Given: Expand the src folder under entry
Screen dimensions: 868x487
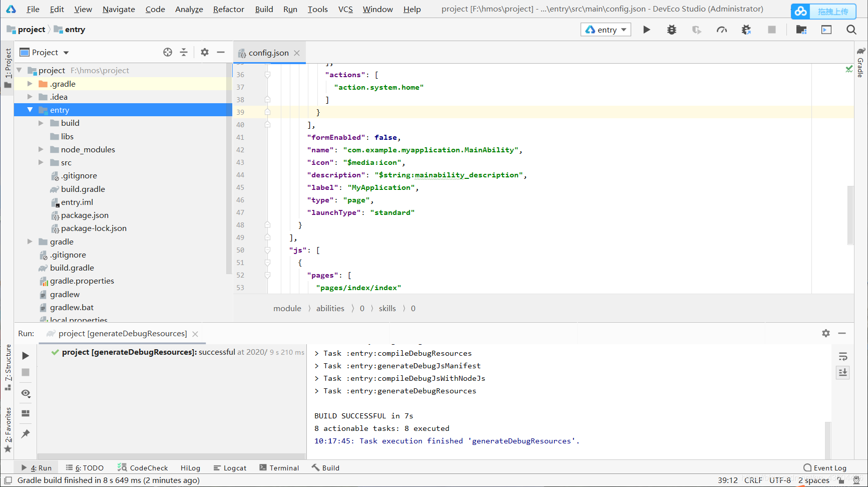Looking at the screenshot, I should [x=41, y=162].
